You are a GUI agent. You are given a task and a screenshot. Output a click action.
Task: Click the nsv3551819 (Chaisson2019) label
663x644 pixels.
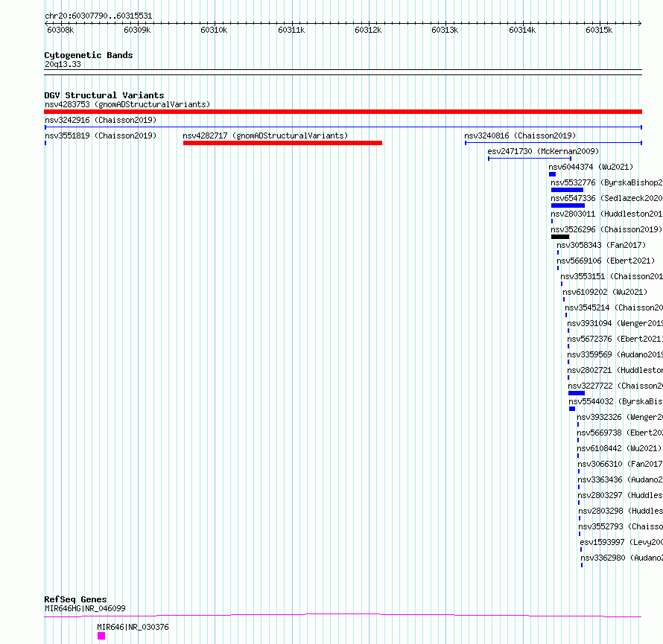tap(101, 136)
